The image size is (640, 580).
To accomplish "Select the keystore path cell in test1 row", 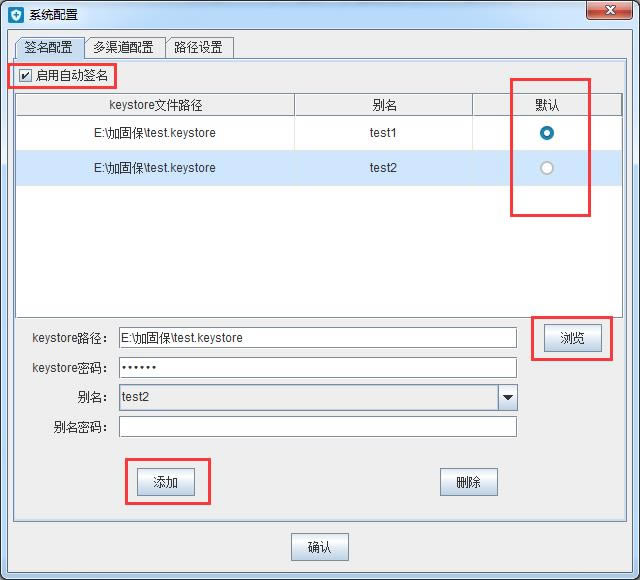I will click(x=155, y=133).
